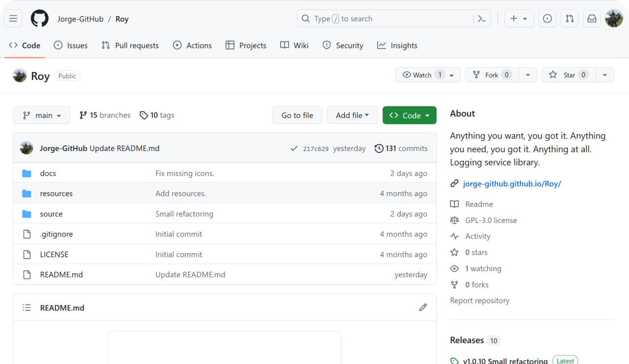Open the Activity link in About
629x364 pixels.
478,236
